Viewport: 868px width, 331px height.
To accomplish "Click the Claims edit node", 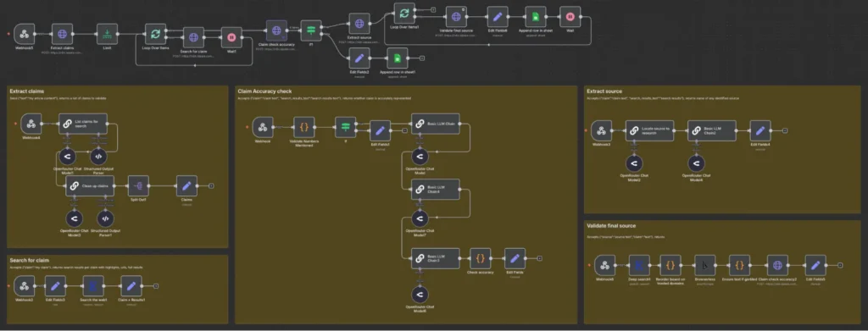I will 186,186.
